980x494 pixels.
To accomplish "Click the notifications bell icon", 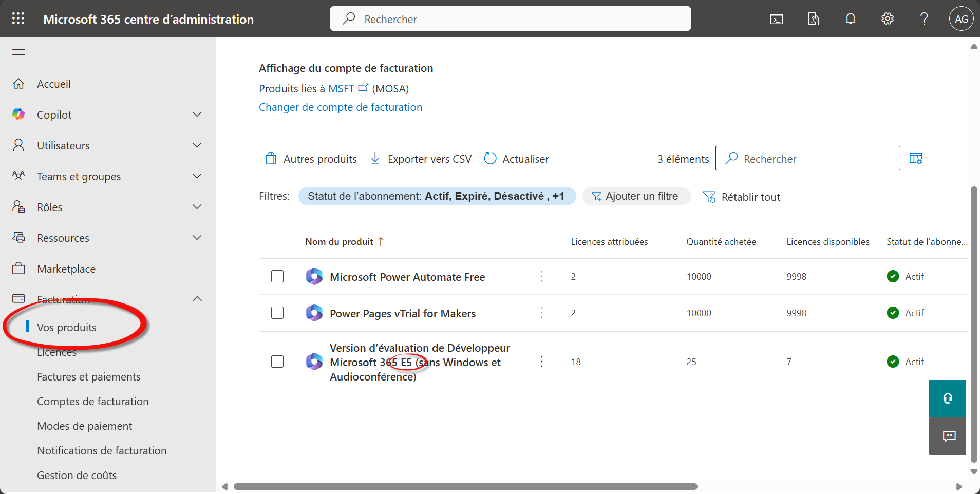I will tap(850, 19).
